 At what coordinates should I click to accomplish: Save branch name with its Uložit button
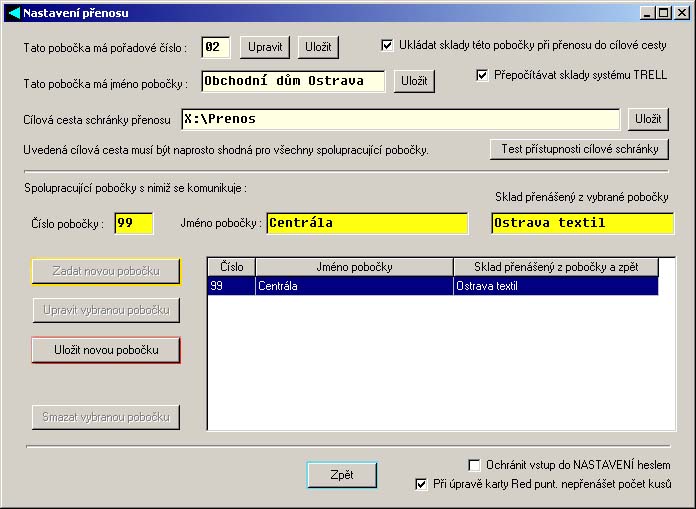[414, 81]
